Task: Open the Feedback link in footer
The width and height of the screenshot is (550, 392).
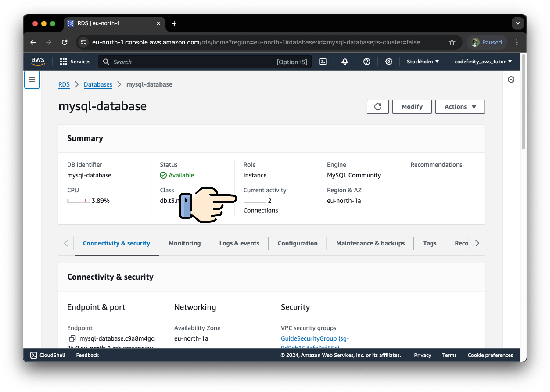Action: 87,355
